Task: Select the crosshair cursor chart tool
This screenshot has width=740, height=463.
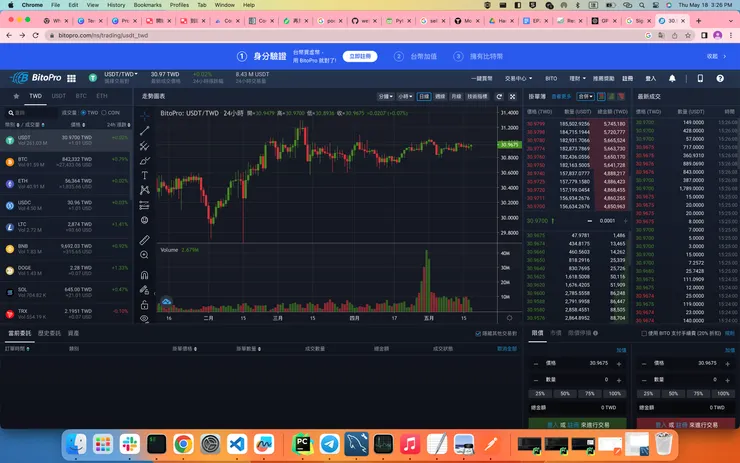Action: point(144,115)
